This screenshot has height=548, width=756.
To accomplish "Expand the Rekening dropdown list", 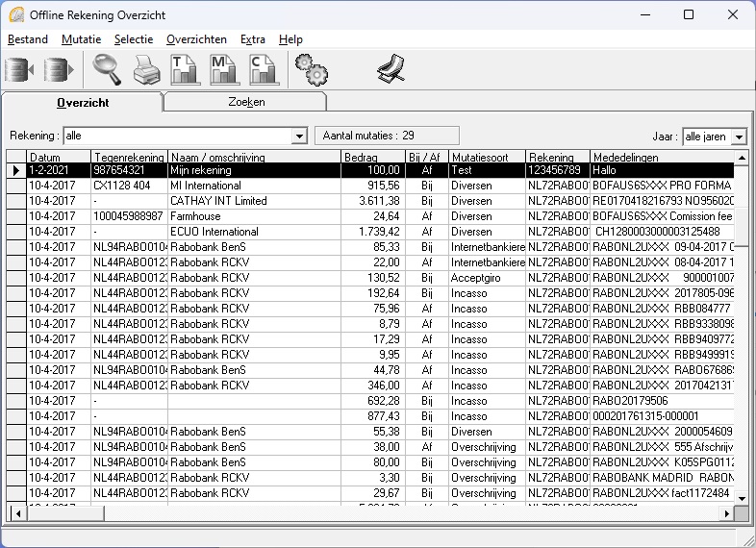I will (298, 137).
